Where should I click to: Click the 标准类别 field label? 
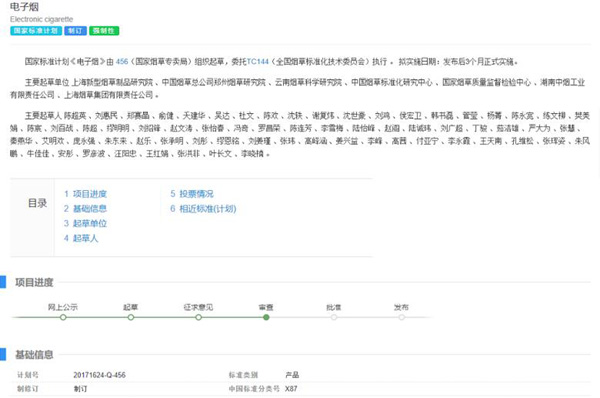243,375
